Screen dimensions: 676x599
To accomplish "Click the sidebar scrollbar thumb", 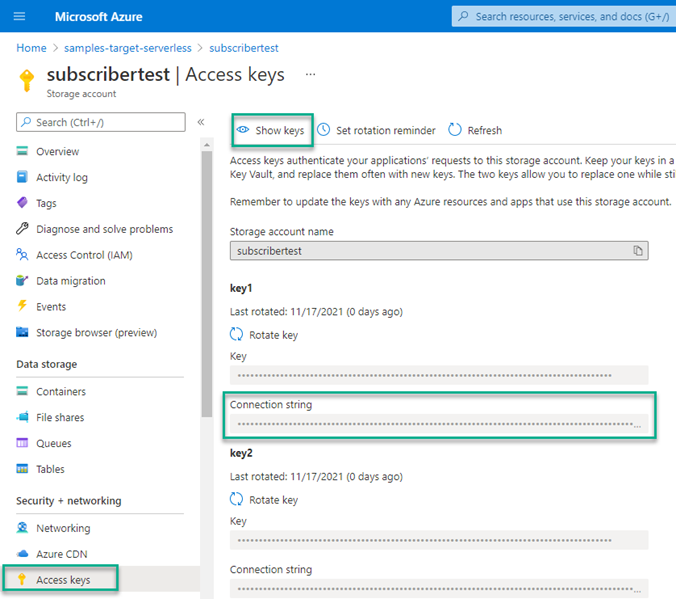I will 207,284.
